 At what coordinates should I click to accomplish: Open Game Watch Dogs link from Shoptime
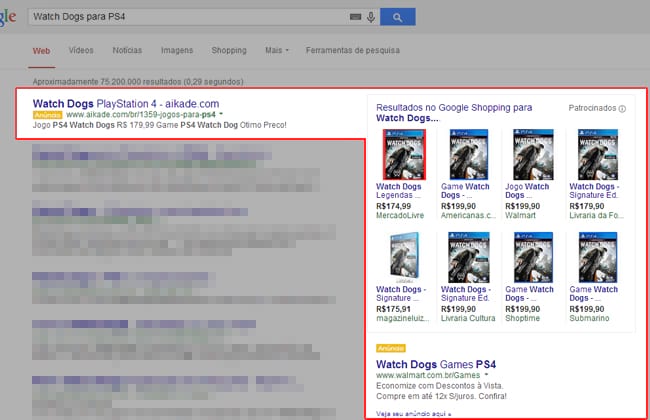coord(529,294)
